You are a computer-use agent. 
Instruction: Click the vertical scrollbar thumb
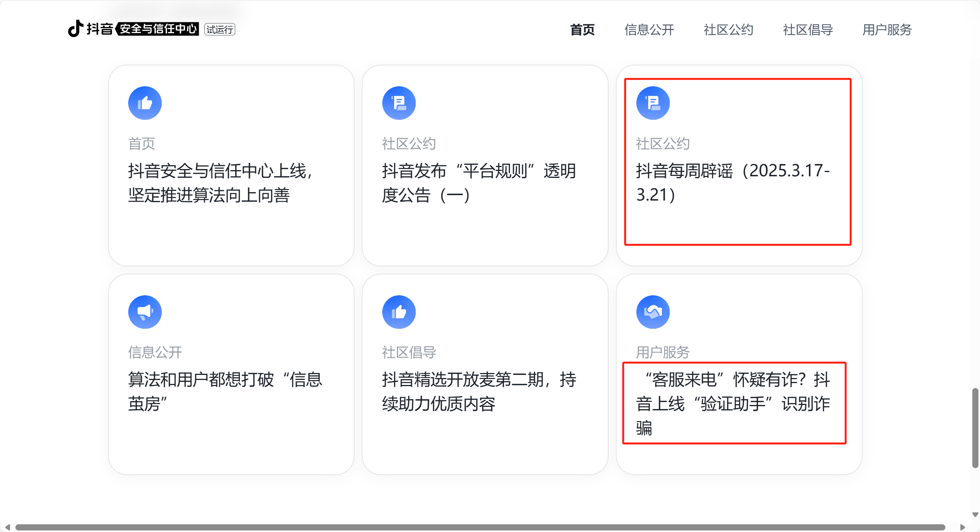pyautogui.click(x=975, y=428)
